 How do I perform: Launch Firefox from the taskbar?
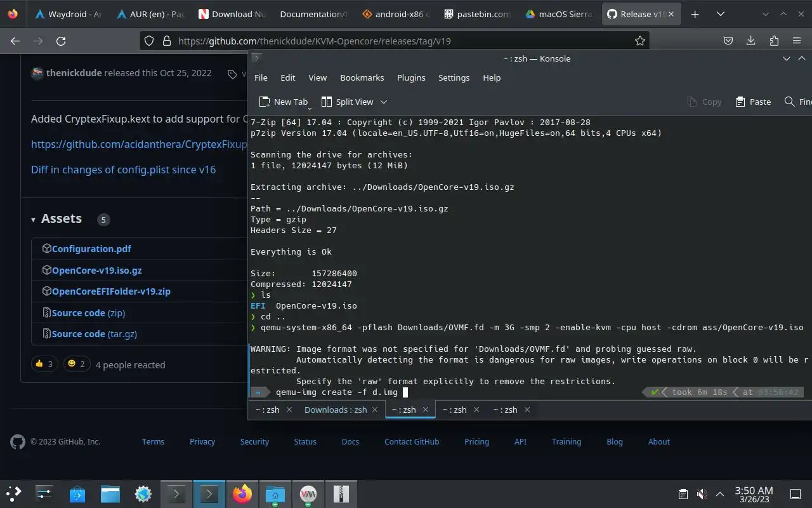[242, 493]
